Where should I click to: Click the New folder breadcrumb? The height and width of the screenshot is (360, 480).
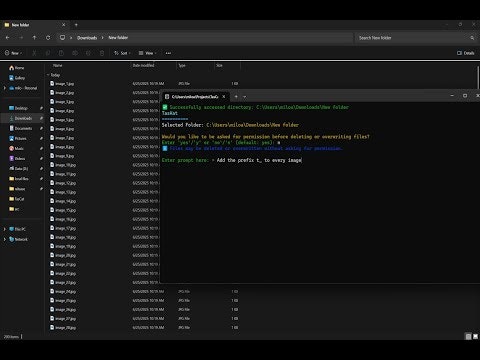click(x=118, y=38)
